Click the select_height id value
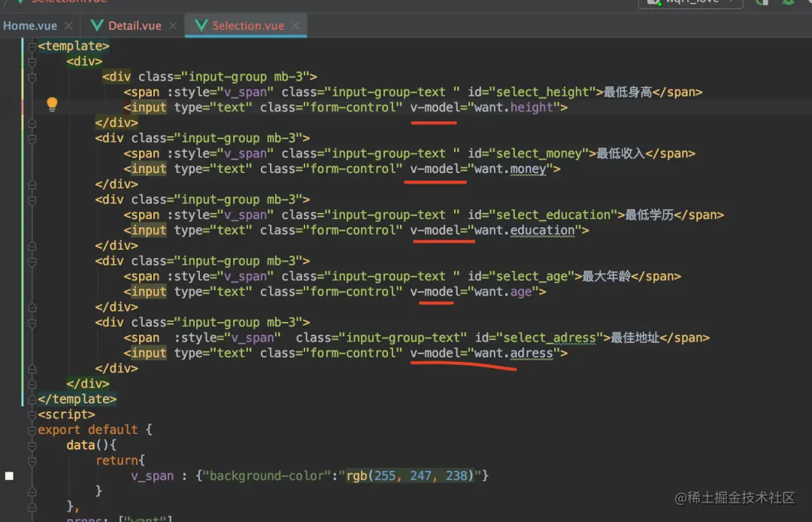Screen dimensions: 812x522 [543, 93]
